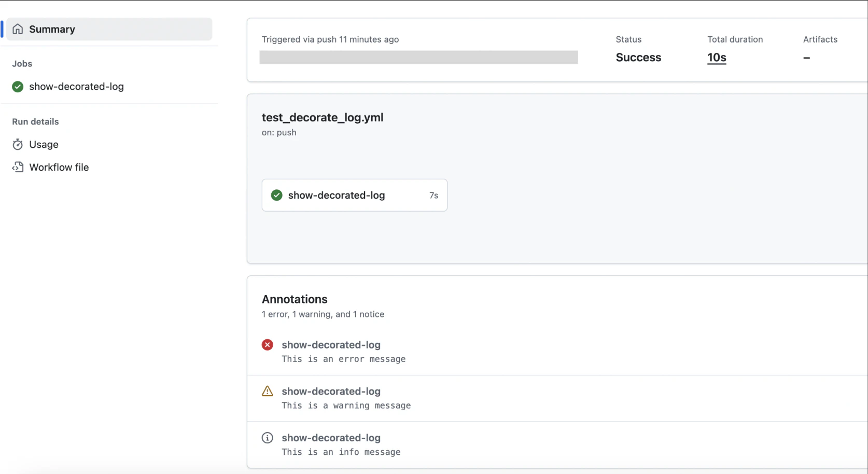Click the Run details section heading
Image resolution: width=868 pixels, height=474 pixels.
click(x=35, y=122)
